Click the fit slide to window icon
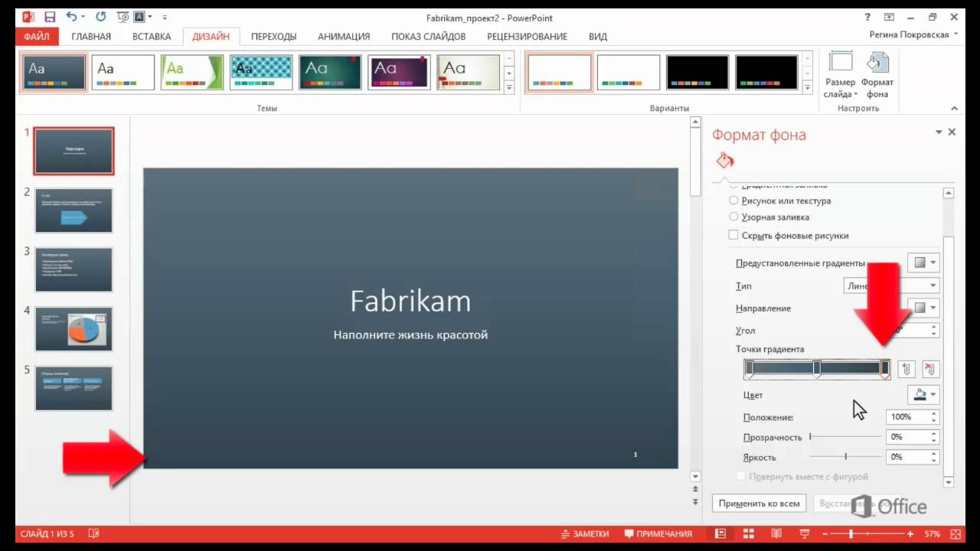This screenshot has height=551, width=980. pyautogui.click(x=957, y=533)
